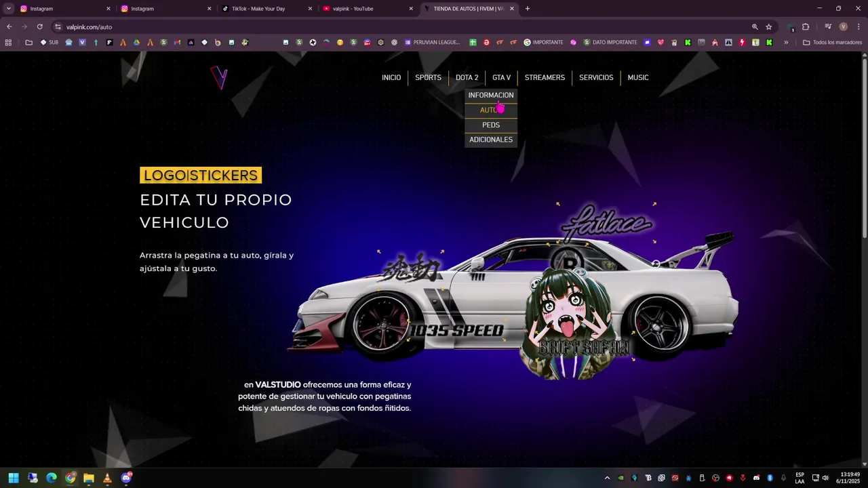Open the NVIDIA tray icon

(x=621, y=478)
